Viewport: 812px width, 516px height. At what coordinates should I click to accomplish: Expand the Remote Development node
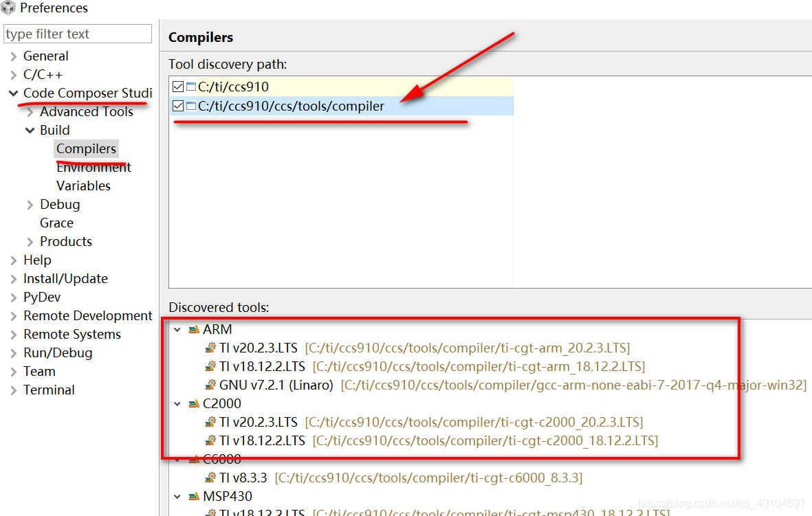click(x=14, y=316)
